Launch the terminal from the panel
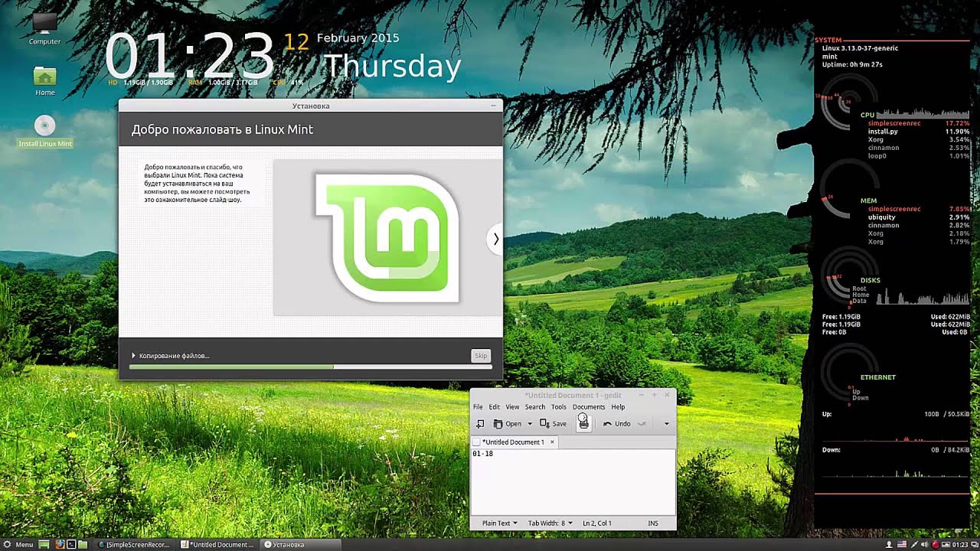Screen dimensions: 980x551 pyautogui.click(x=71, y=545)
